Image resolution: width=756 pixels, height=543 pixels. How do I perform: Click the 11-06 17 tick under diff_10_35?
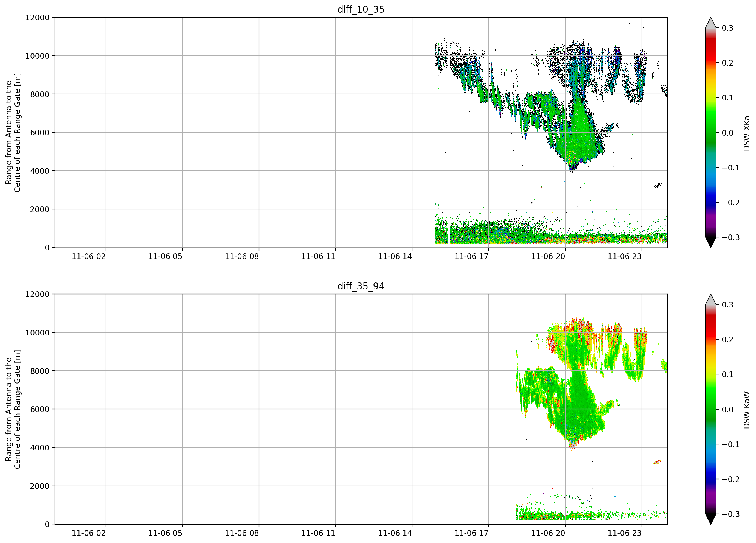[x=471, y=256]
